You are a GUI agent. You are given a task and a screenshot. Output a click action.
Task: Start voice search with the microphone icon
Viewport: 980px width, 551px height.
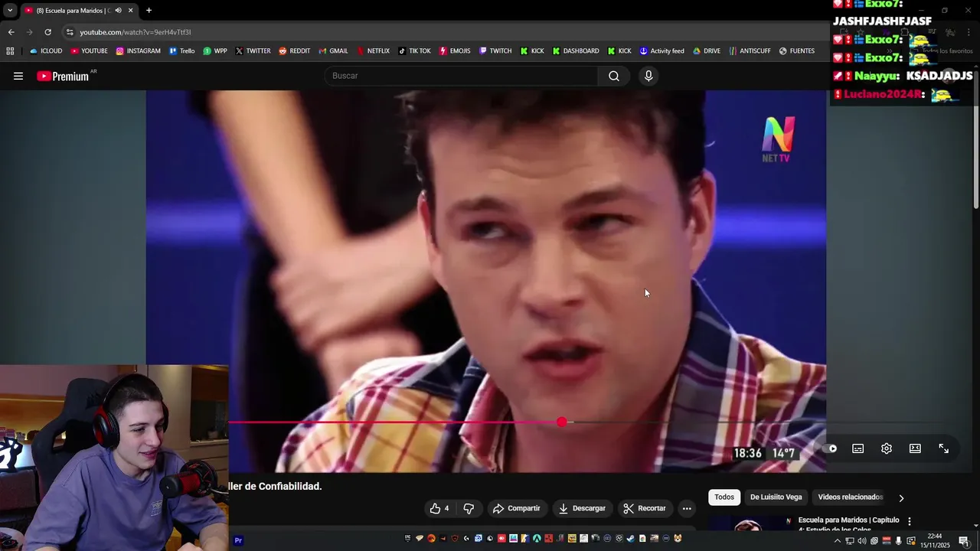[x=648, y=76]
